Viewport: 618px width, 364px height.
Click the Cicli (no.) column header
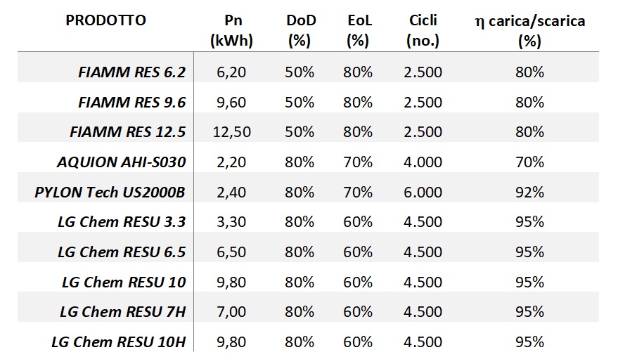[x=423, y=31]
